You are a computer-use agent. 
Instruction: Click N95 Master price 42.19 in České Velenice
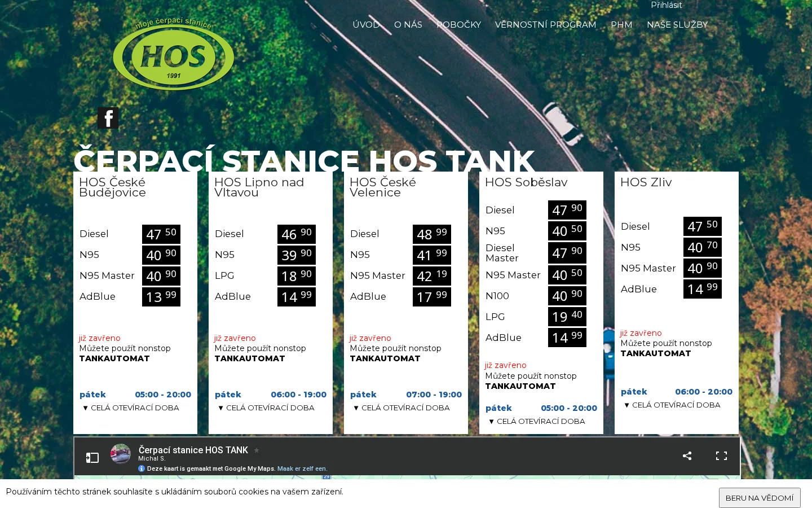[432, 276]
